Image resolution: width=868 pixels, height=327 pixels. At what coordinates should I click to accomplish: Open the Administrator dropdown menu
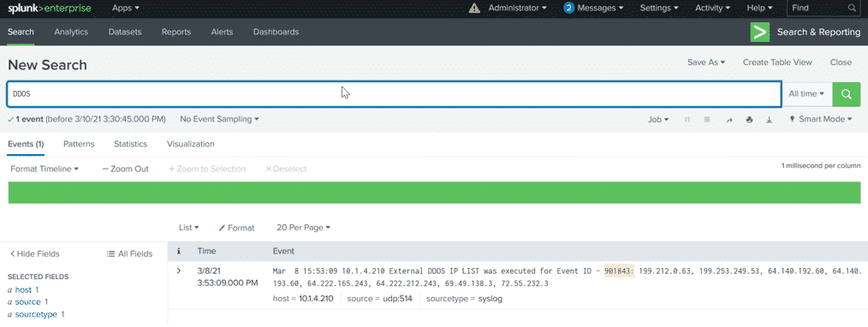pos(517,8)
